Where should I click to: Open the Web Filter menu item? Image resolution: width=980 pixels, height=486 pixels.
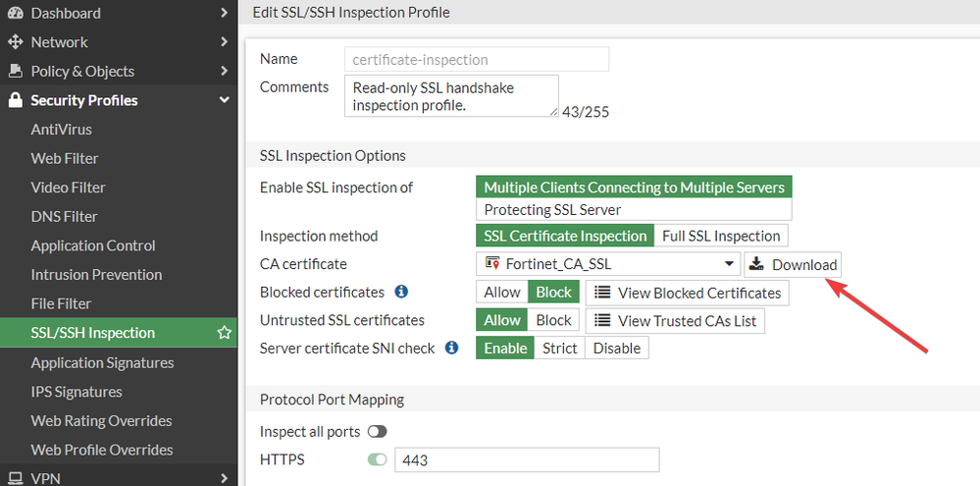coord(65,158)
